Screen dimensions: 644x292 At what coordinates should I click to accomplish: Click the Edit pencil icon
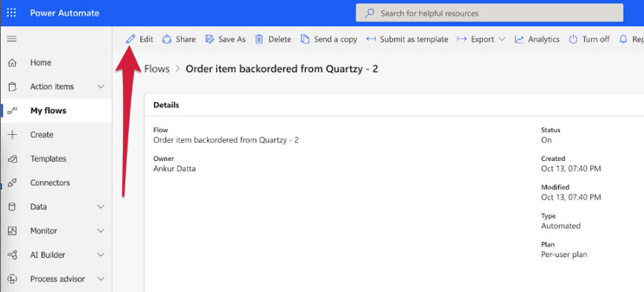click(130, 39)
